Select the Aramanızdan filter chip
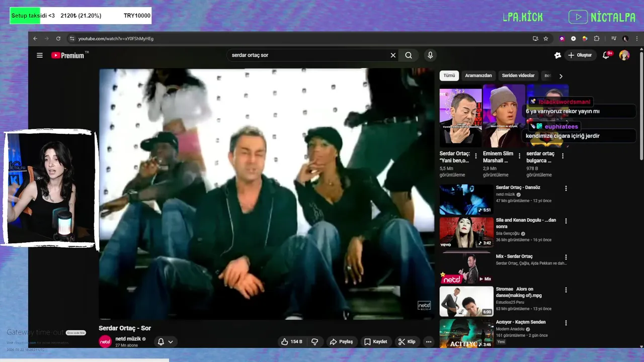 478,76
